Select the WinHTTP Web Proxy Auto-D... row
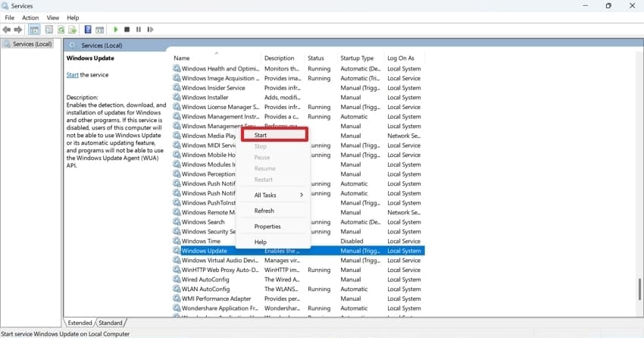644x338 pixels. 299,270
